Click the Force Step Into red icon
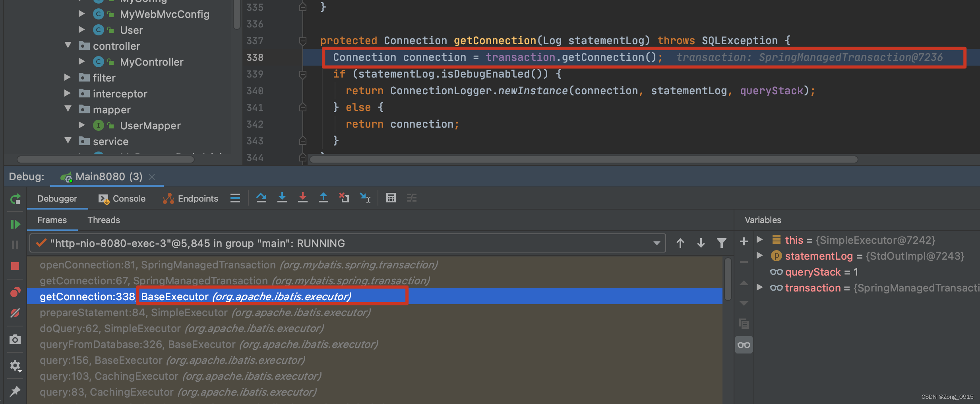This screenshot has height=404, width=980. pyautogui.click(x=303, y=198)
